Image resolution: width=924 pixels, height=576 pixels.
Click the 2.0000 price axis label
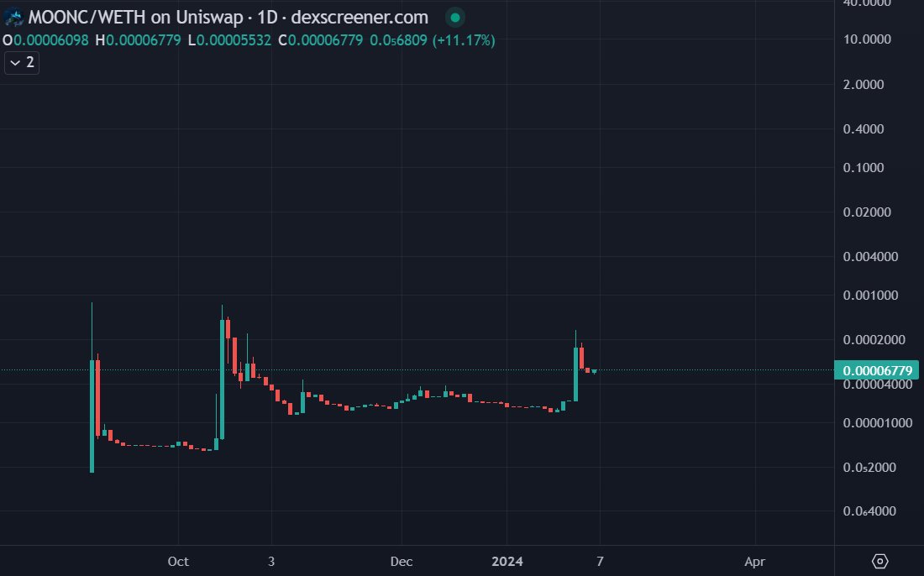tap(864, 84)
